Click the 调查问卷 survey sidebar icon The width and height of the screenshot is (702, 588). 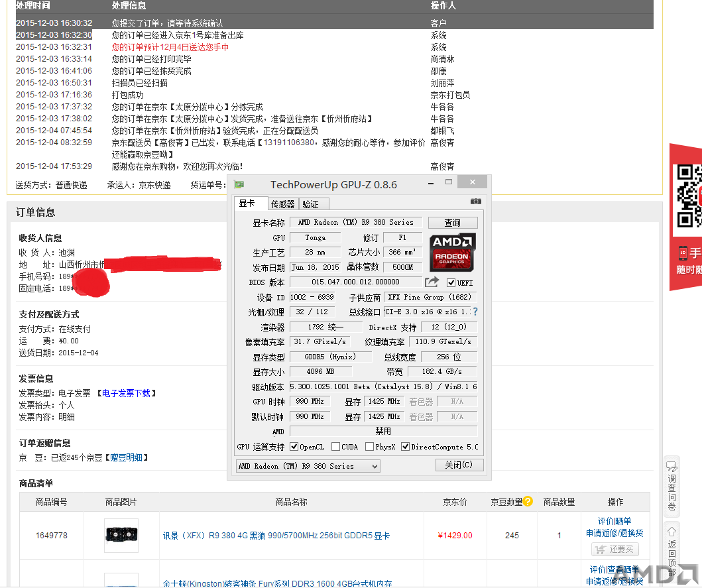pos(672,487)
